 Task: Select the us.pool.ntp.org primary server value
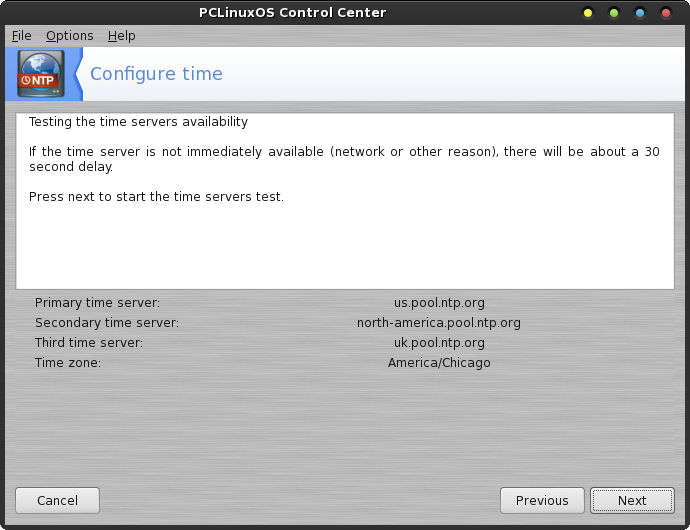(x=439, y=303)
